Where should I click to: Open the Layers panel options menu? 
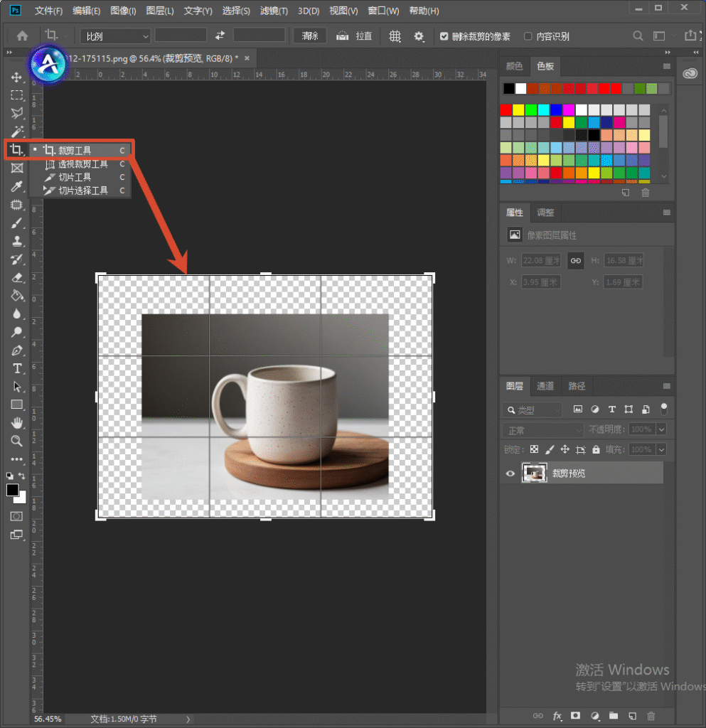click(x=667, y=386)
